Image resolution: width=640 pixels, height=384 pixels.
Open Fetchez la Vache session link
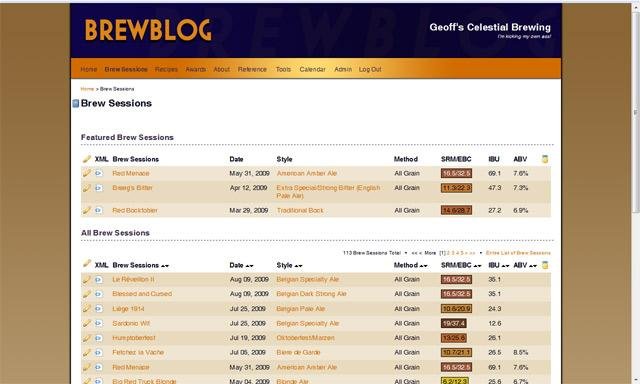pyautogui.click(x=138, y=352)
